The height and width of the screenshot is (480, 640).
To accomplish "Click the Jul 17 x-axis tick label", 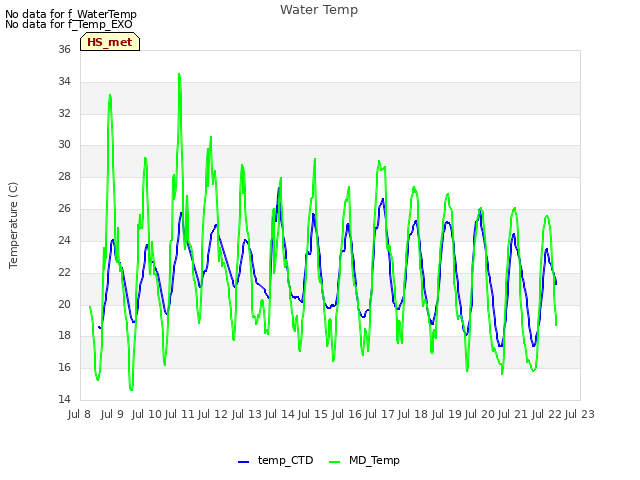I will 380,414.
